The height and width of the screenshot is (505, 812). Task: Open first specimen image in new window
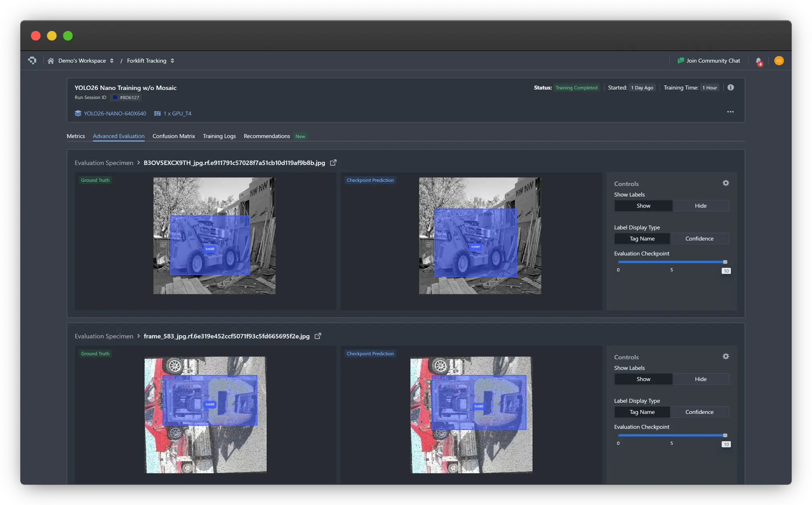coord(333,163)
